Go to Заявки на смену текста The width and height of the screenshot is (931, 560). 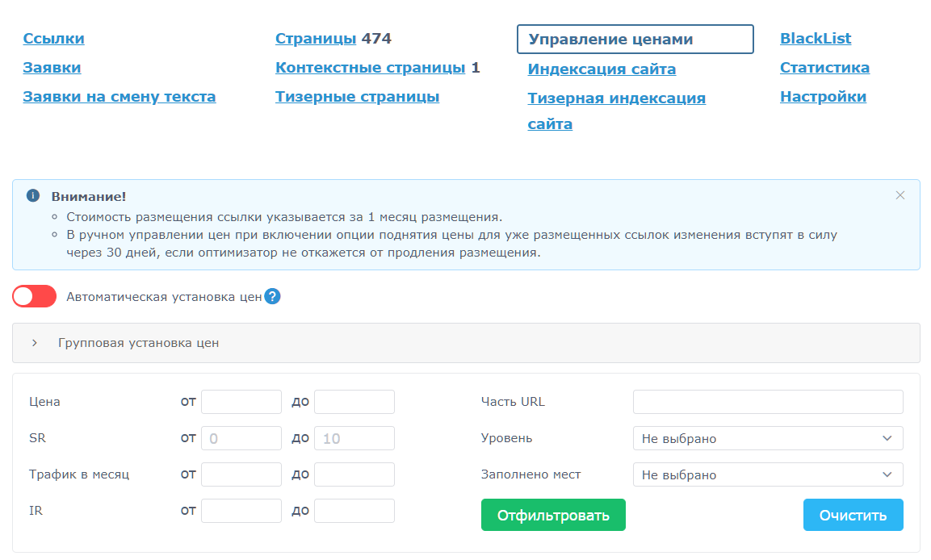click(x=120, y=97)
